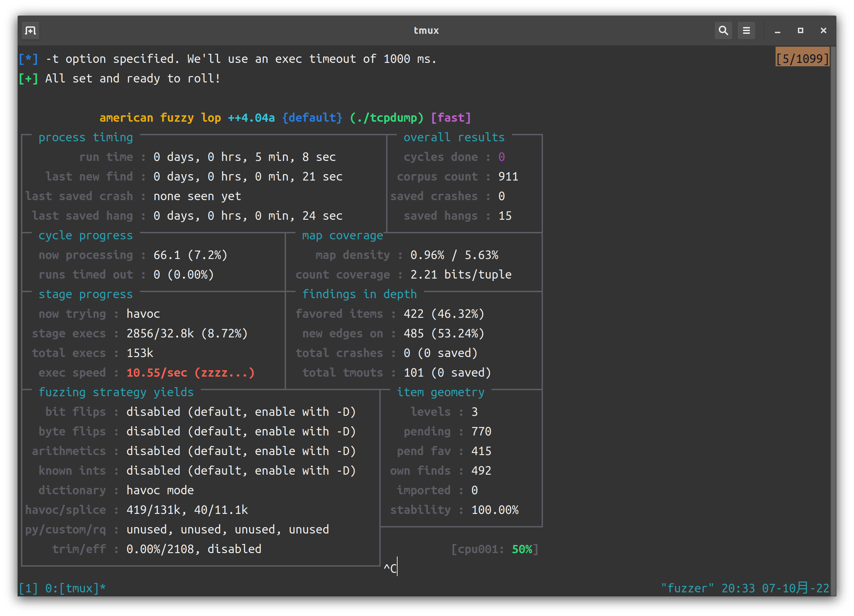Open a new terminal tab
The image size is (854, 616).
[x=30, y=30]
